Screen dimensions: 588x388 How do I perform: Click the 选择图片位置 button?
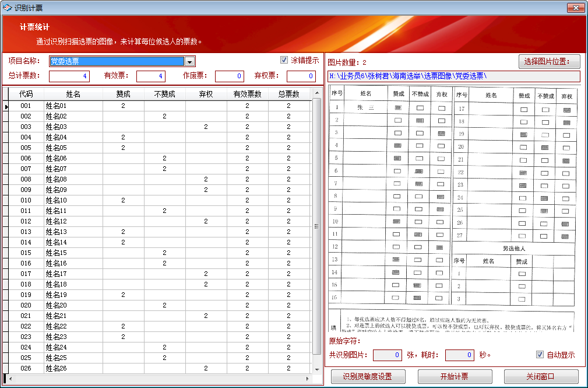[548, 61]
